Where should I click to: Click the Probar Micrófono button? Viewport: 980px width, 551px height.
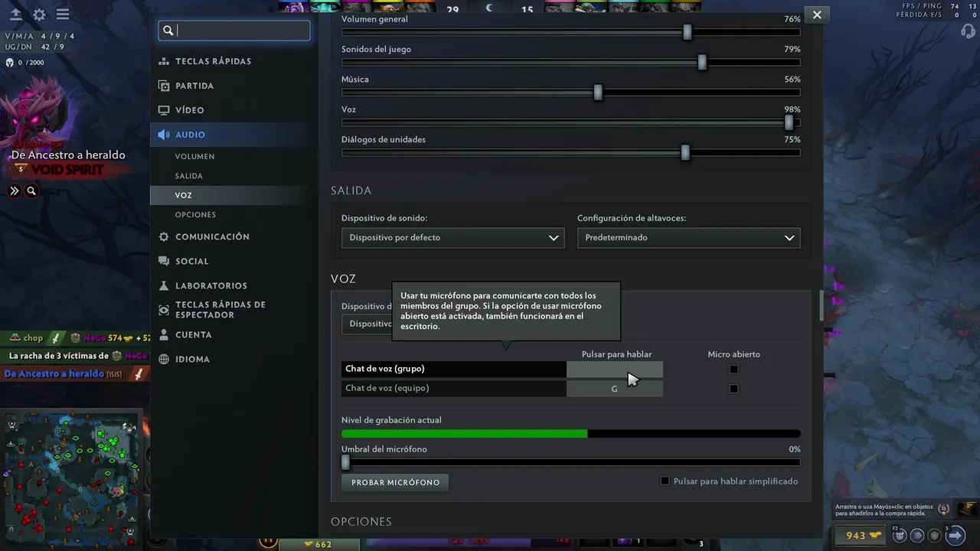click(395, 483)
